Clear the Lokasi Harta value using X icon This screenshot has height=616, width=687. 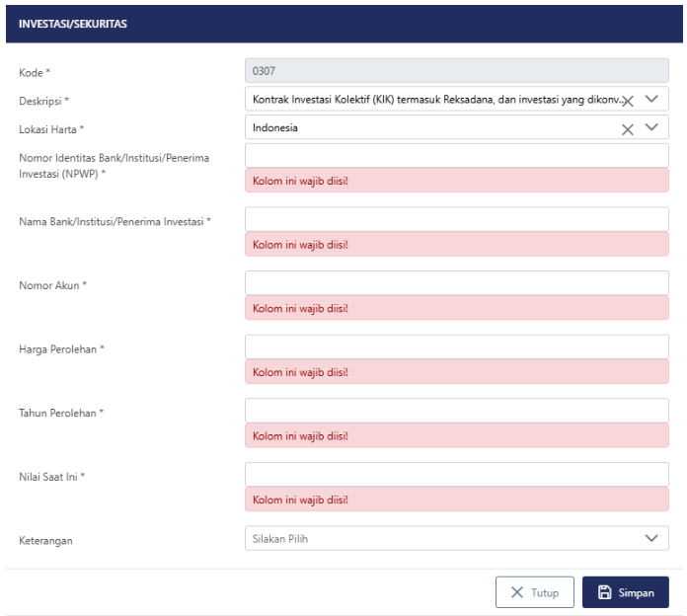coord(626,128)
